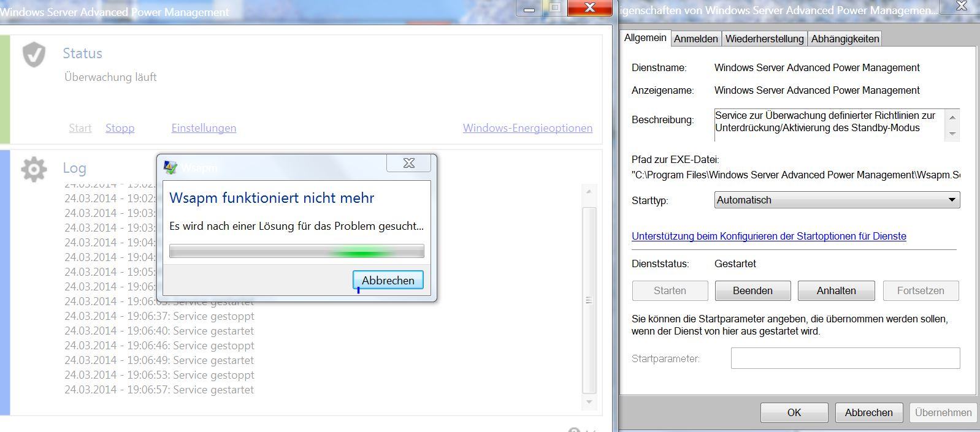Viewport: 980px width, 432px height.
Task: Open the Windows-Energieoptionen link
Action: [x=527, y=128]
